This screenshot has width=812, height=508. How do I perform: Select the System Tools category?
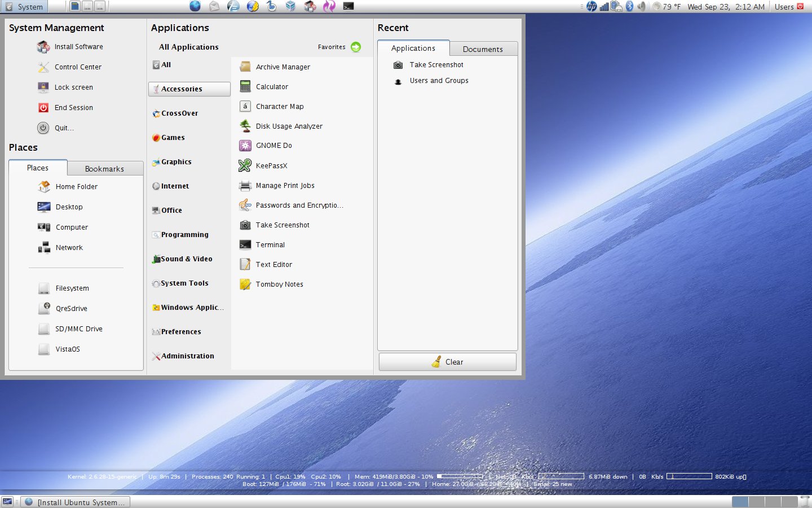pyautogui.click(x=189, y=283)
